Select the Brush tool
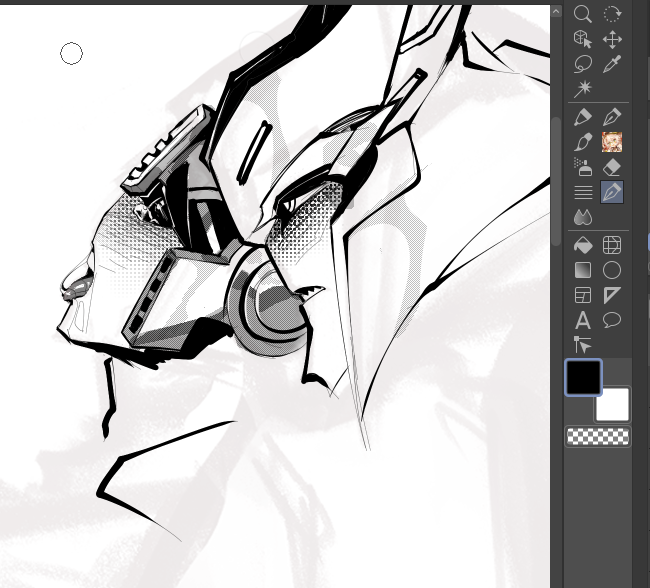 (583, 142)
